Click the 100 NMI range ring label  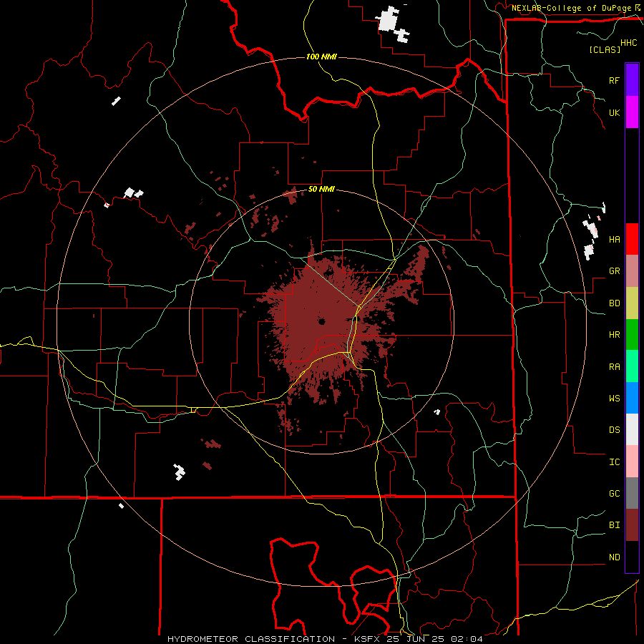[321, 57]
